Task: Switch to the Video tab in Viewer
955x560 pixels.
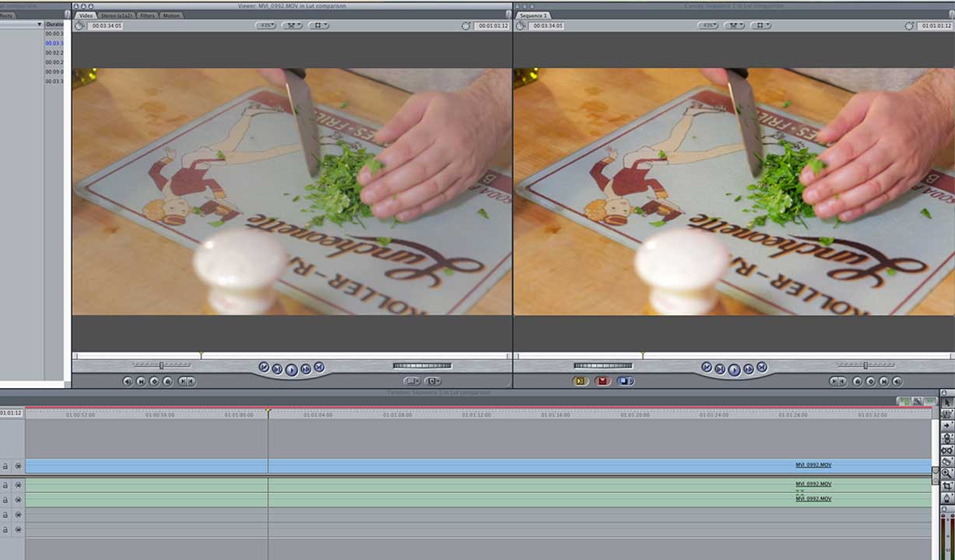Action: tap(86, 16)
